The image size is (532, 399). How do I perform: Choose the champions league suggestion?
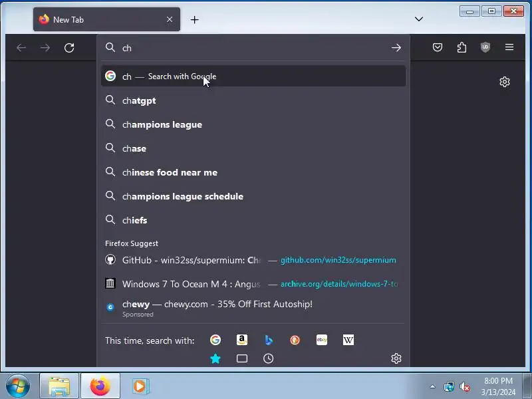pos(253,124)
